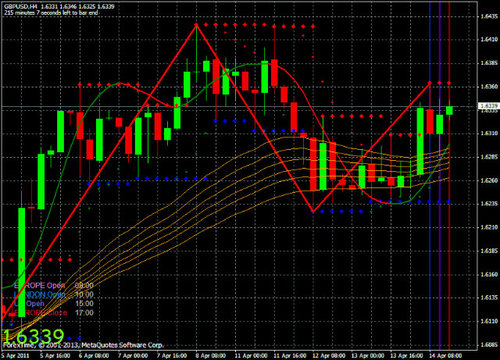Click the 10:00 time next to LONDON Open
Screen dimensions: 500x360
coord(84,295)
